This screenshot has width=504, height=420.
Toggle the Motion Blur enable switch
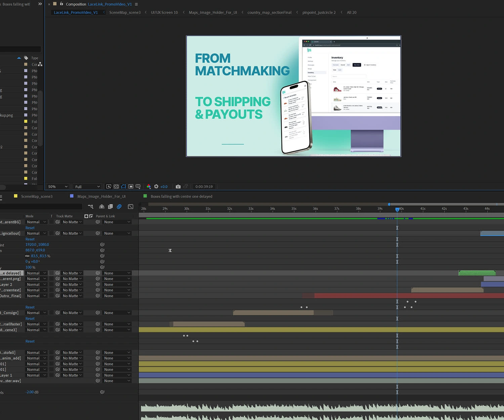[x=119, y=207]
